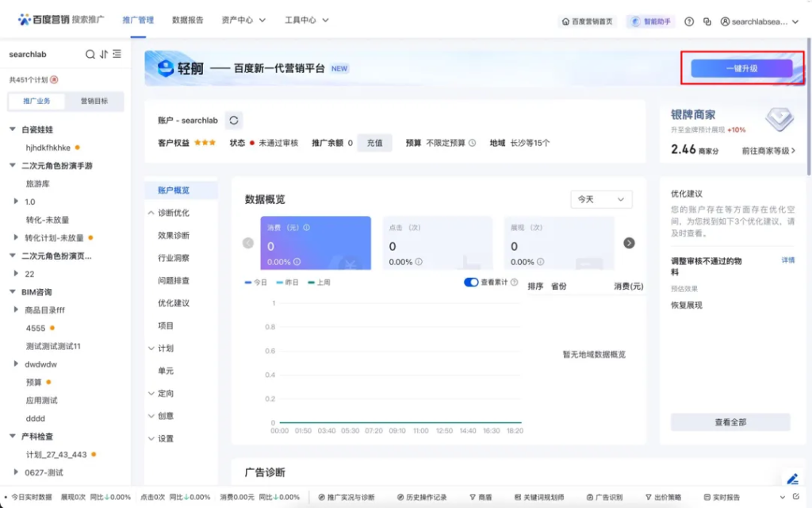Click the info icon under 点击 percentage
This screenshot has width=812, height=508.
pyautogui.click(x=419, y=262)
